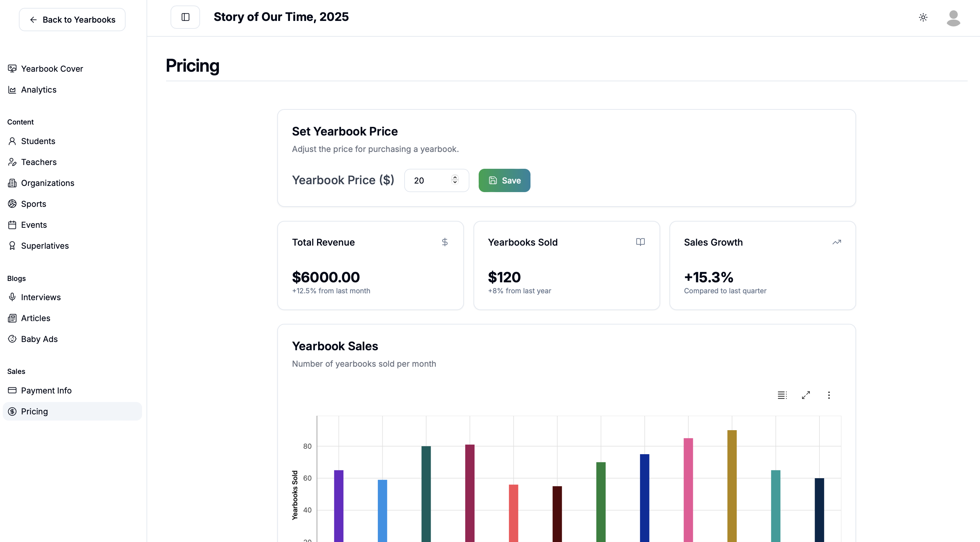The height and width of the screenshot is (542, 980).
Task: Open the Interviews microphone icon
Action: tap(12, 297)
